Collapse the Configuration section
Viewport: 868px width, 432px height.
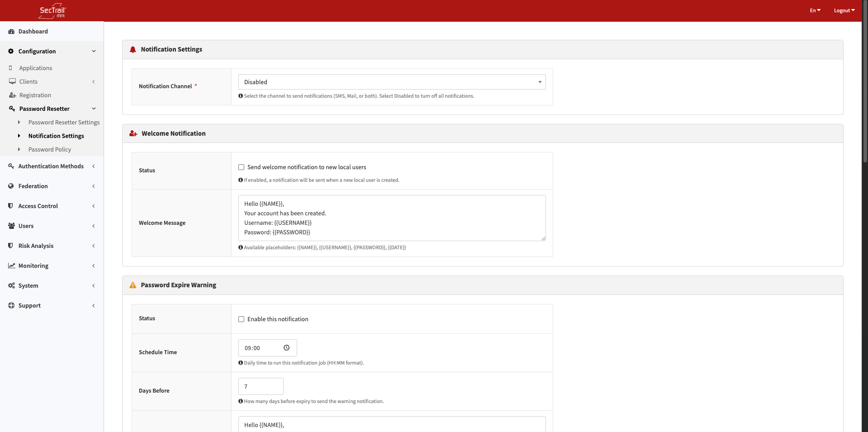[94, 51]
